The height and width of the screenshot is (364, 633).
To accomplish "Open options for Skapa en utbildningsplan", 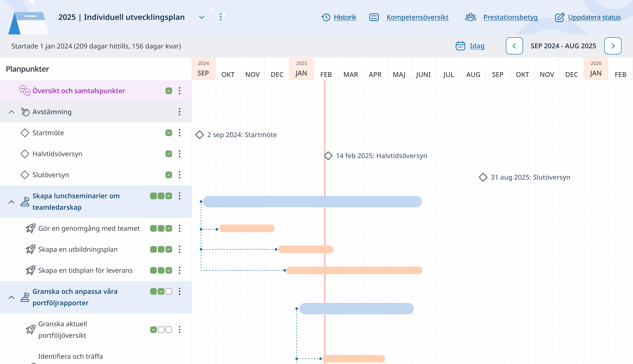I will tap(179, 249).
